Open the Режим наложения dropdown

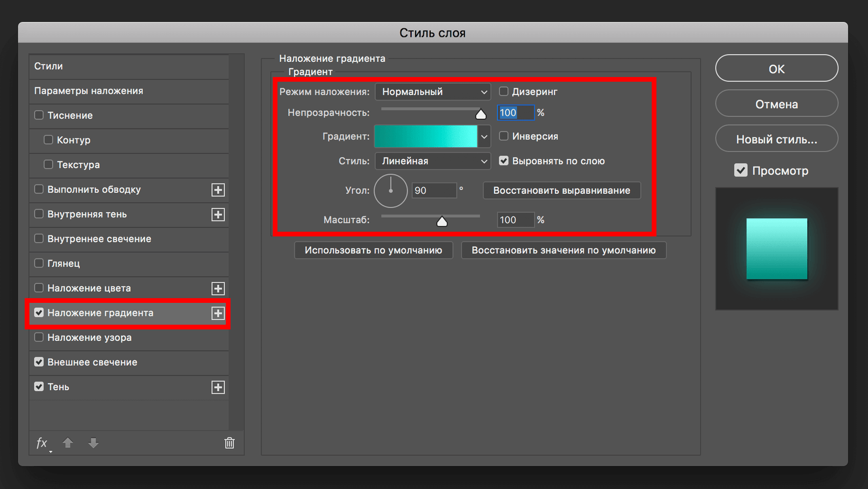click(432, 92)
